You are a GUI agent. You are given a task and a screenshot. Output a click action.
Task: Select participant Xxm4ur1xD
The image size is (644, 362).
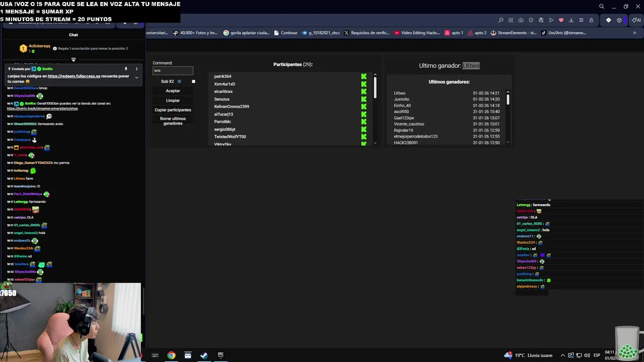[224, 84]
